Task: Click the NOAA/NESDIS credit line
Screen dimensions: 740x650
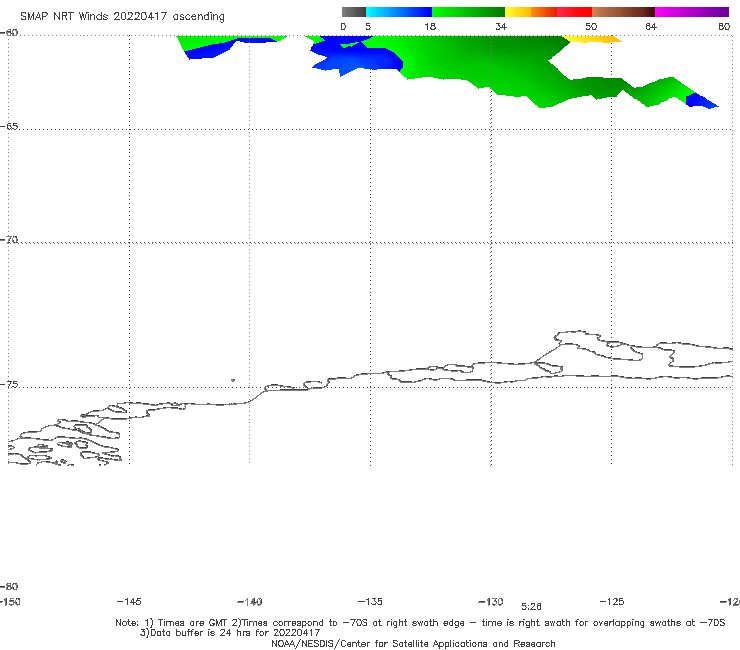Action: [x=413, y=643]
